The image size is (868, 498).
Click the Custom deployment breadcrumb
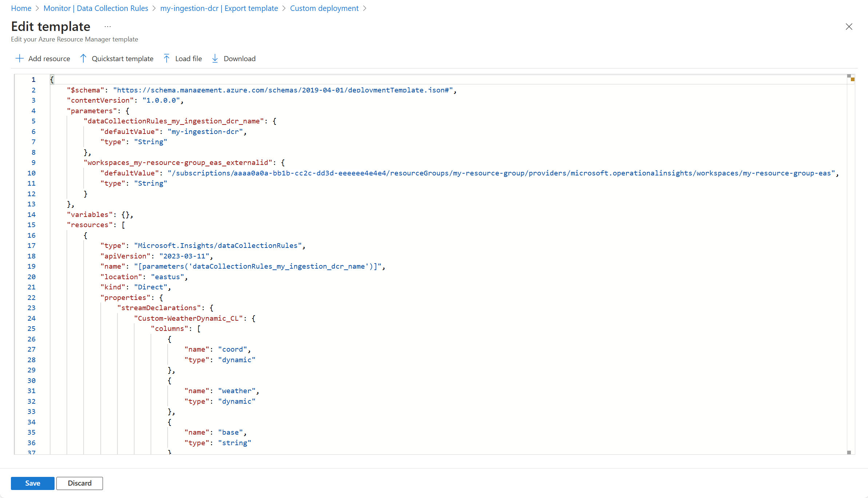[324, 8]
